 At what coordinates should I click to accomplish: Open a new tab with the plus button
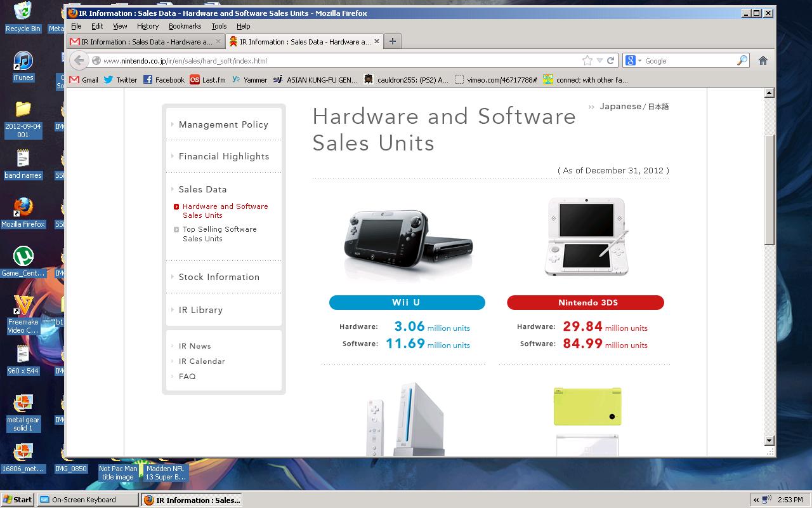pos(393,41)
